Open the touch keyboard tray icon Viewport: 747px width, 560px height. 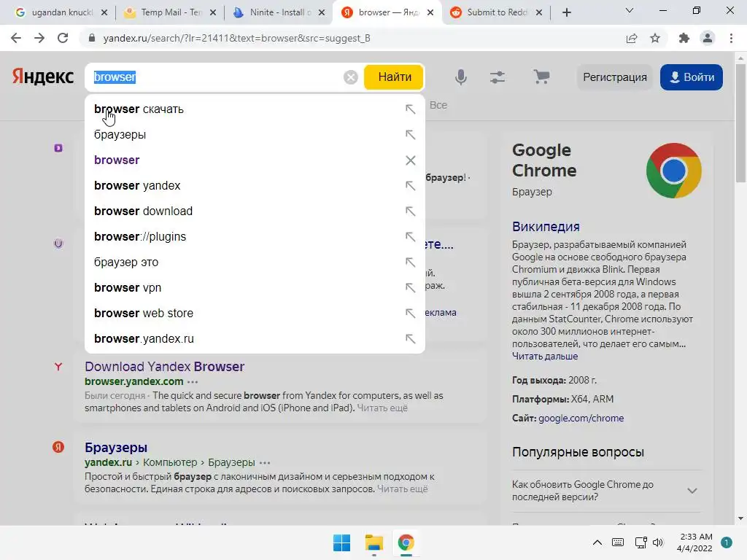618,542
